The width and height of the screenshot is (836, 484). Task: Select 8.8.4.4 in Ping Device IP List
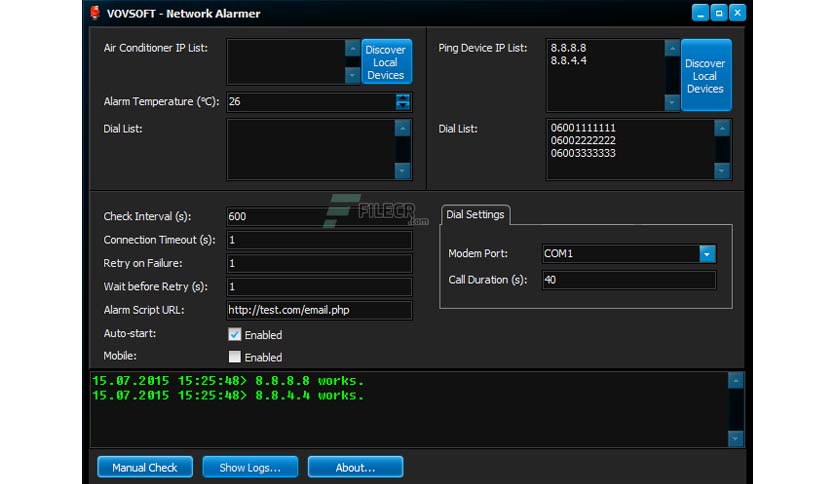coord(568,61)
